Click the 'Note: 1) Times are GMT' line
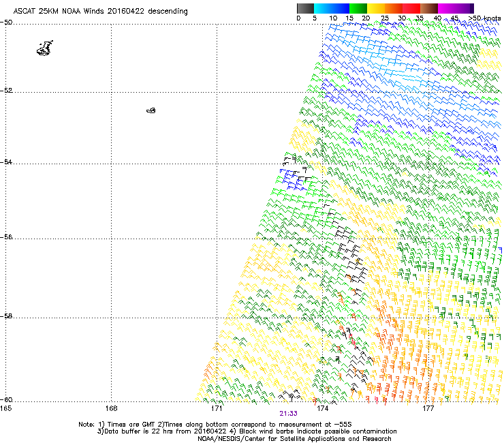504x443 pixels. pyautogui.click(x=215, y=425)
